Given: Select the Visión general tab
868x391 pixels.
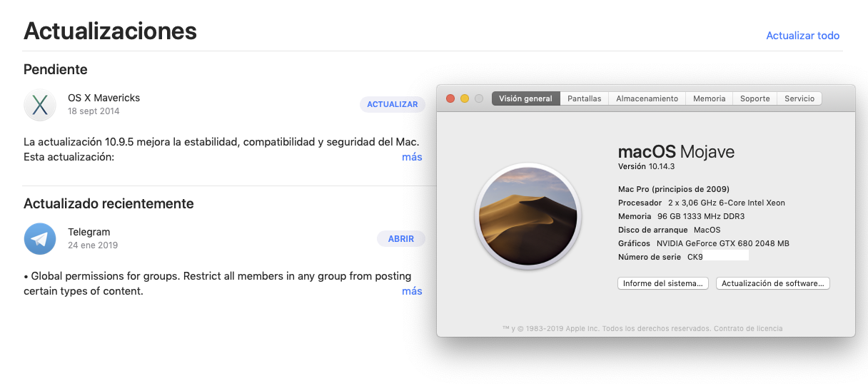Looking at the screenshot, I should [x=525, y=98].
